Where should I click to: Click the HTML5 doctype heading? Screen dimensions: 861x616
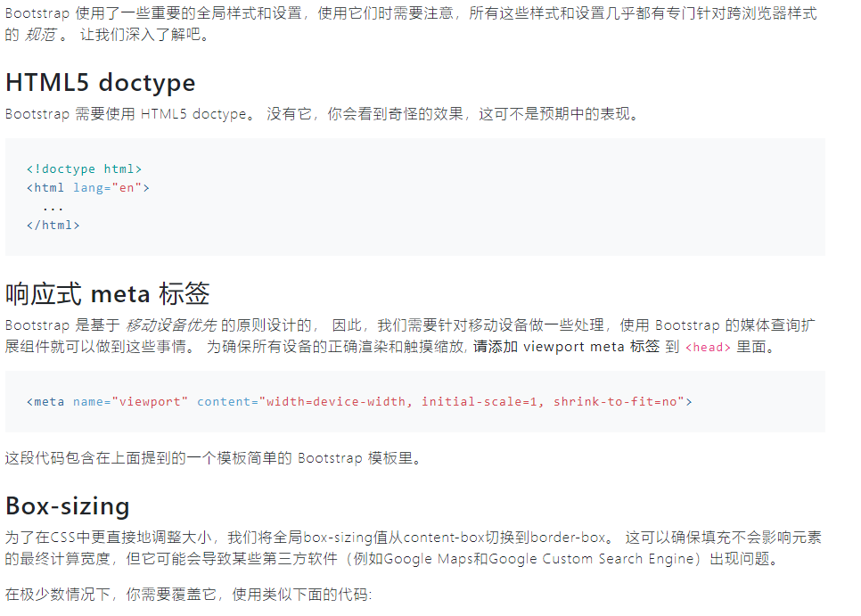[101, 83]
